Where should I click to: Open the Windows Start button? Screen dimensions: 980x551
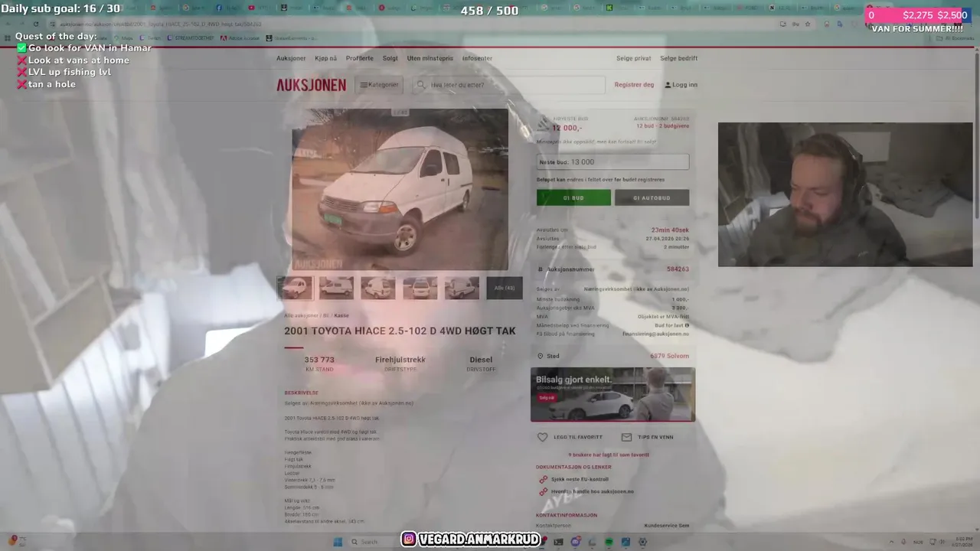338,542
